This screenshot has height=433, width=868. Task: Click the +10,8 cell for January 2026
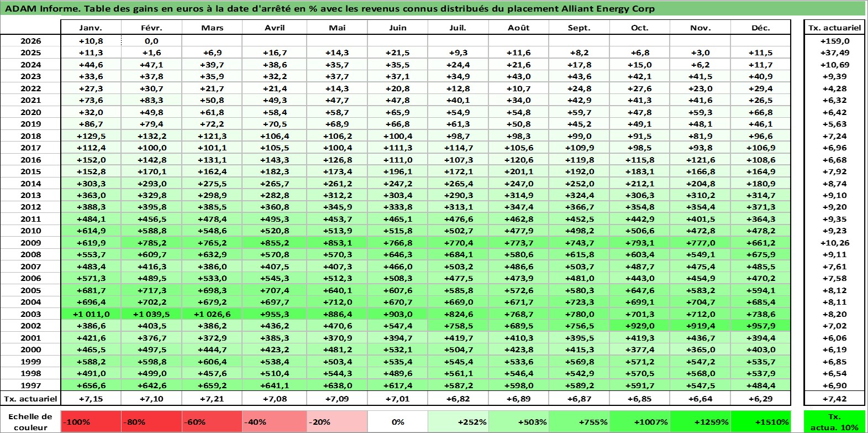(x=91, y=41)
